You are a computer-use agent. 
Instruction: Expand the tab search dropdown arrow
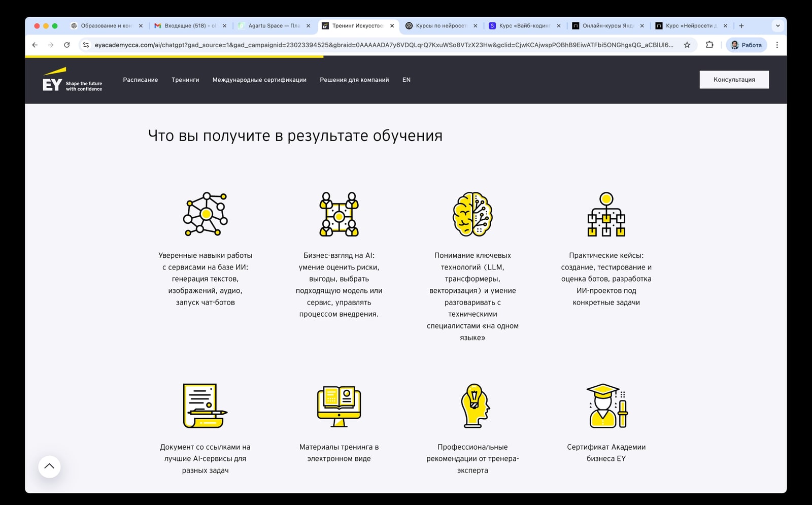coord(777,26)
